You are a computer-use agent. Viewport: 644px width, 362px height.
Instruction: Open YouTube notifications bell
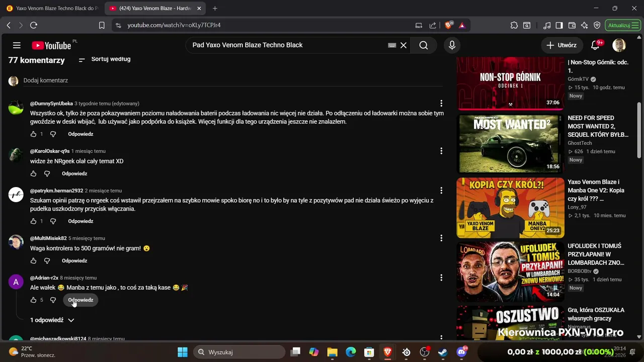pos(595,45)
